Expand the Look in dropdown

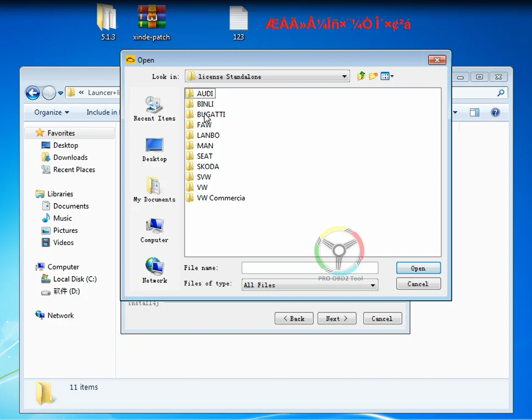coord(344,77)
